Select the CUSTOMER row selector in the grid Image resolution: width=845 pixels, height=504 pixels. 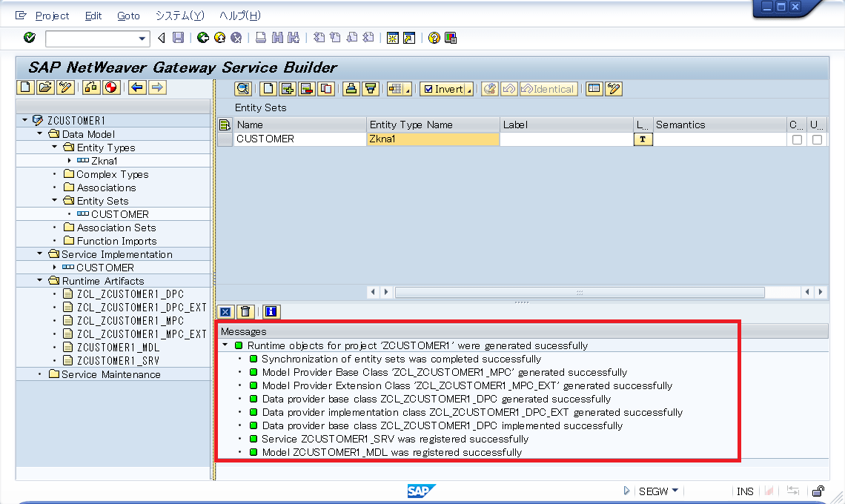pyautogui.click(x=225, y=139)
